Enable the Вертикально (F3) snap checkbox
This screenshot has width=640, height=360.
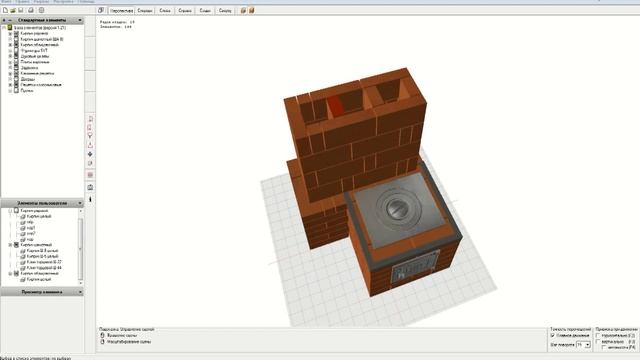(x=598, y=341)
